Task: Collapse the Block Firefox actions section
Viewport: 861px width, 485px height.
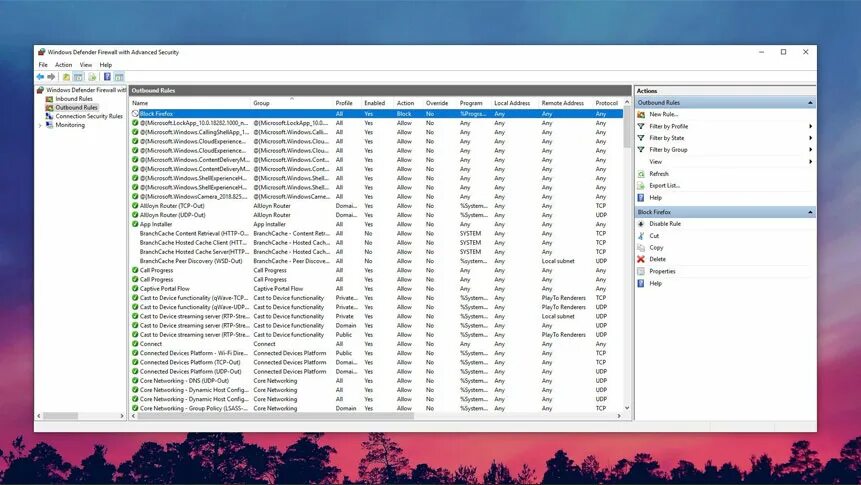Action: point(810,212)
